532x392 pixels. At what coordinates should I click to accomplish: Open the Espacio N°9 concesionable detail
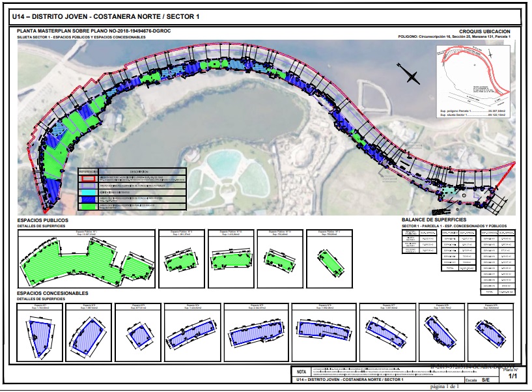[x=490, y=332]
